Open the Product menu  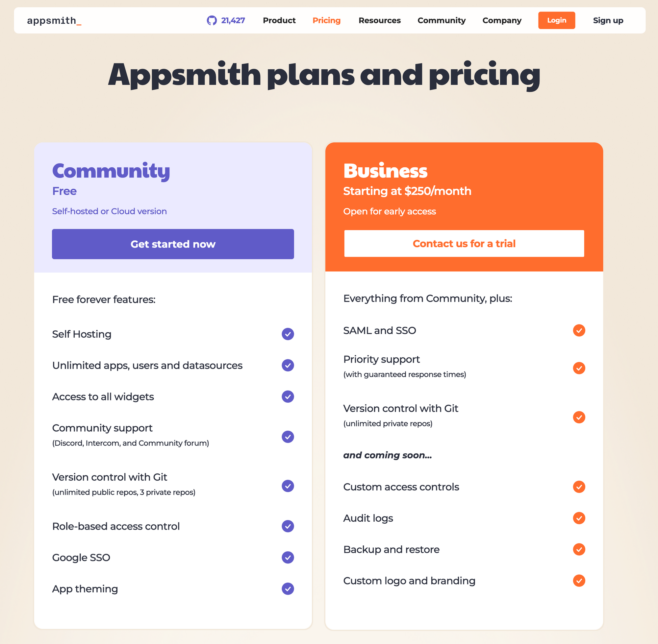279,20
